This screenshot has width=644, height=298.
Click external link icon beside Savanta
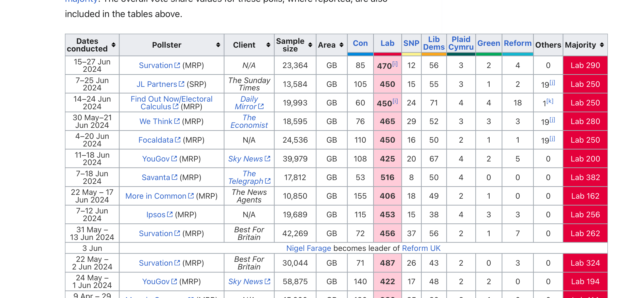click(174, 177)
